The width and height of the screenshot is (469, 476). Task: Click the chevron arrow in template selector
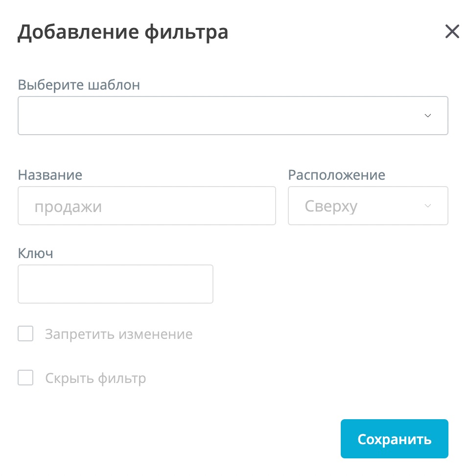tap(428, 116)
